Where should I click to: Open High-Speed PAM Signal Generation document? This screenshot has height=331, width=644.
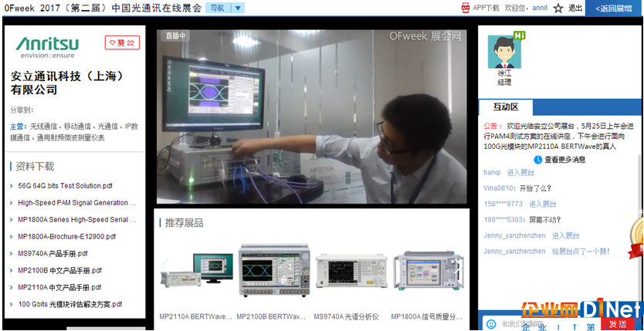(x=76, y=203)
